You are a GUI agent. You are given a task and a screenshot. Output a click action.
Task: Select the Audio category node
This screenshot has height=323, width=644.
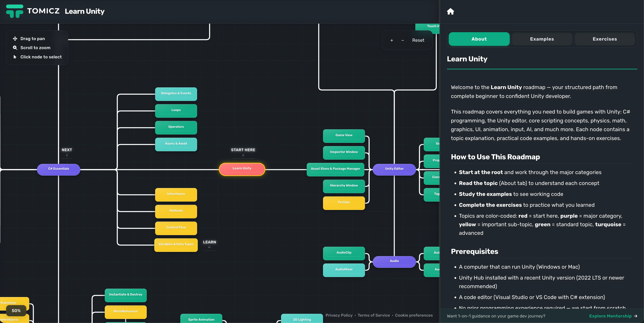394,262
